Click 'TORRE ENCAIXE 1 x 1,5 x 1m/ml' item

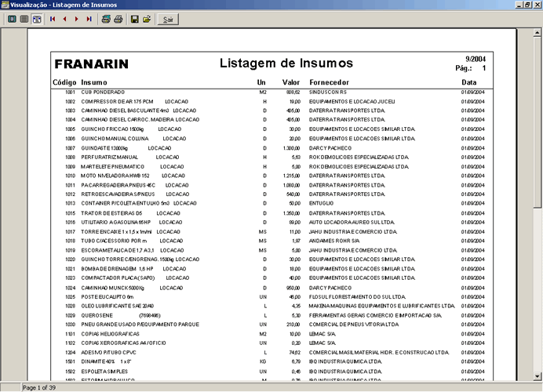coord(116,232)
